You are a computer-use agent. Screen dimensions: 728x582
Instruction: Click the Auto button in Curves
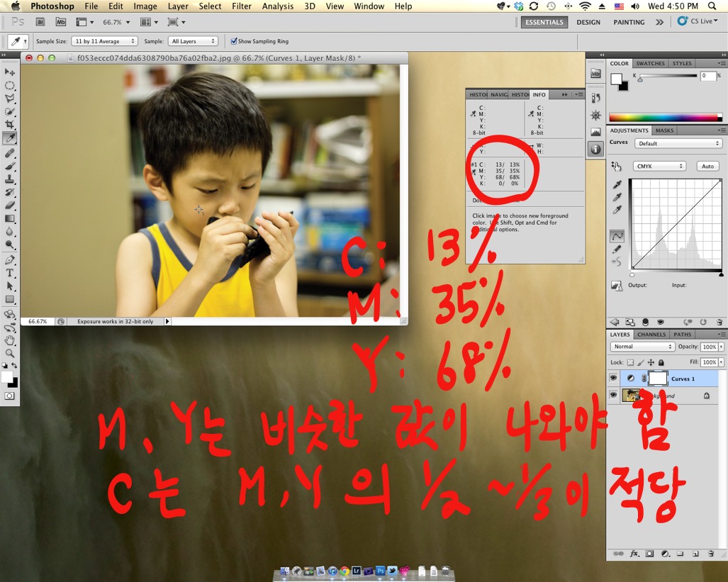[x=707, y=166]
